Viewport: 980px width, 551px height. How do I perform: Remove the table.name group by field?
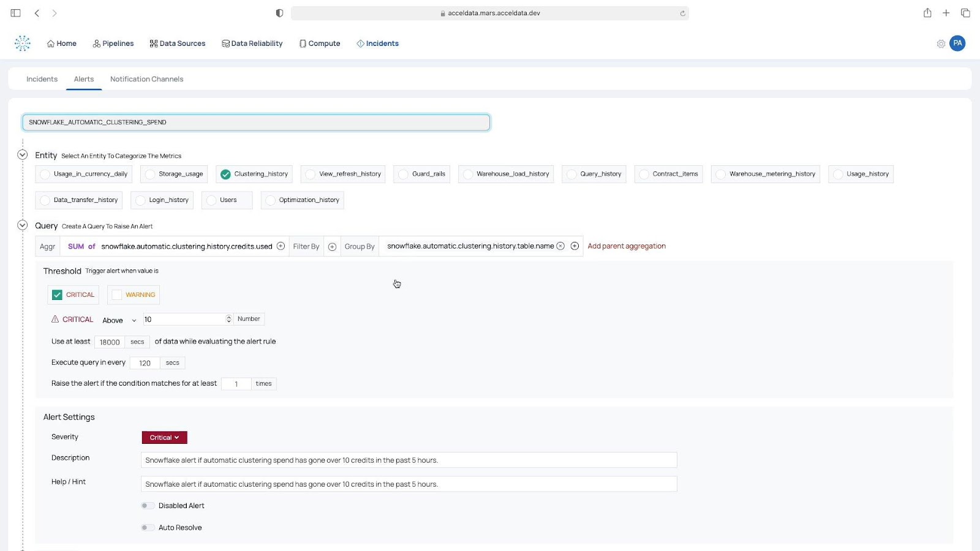tap(560, 246)
